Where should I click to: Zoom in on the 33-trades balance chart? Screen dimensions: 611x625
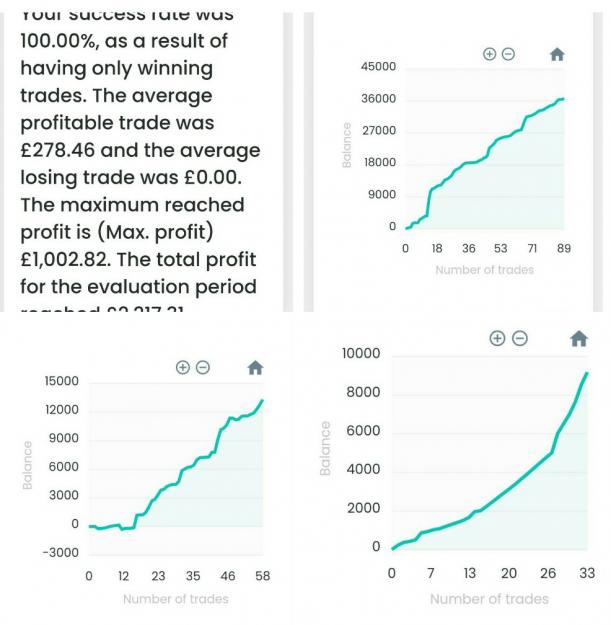click(497, 338)
